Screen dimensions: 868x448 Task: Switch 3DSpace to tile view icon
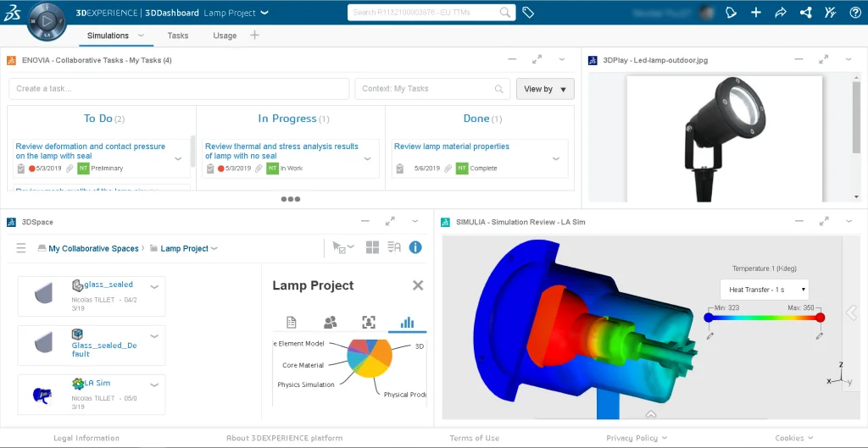click(x=372, y=247)
